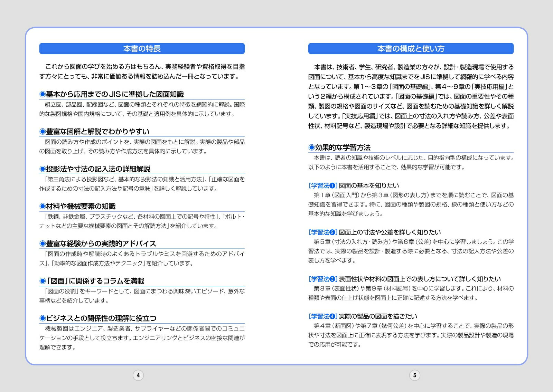Click the intro paragraph starting これから図面の学びを始める
The image size is (553, 392).
tap(142, 71)
